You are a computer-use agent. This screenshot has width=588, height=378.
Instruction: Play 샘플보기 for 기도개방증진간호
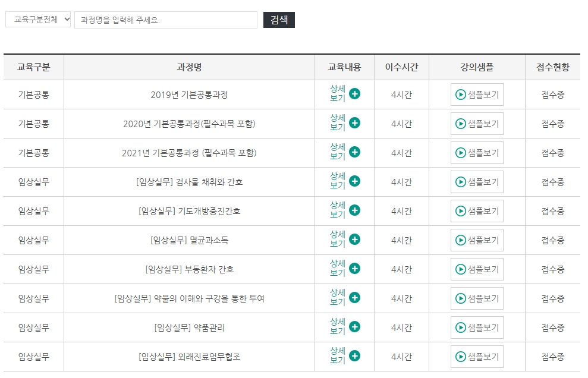point(477,211)
